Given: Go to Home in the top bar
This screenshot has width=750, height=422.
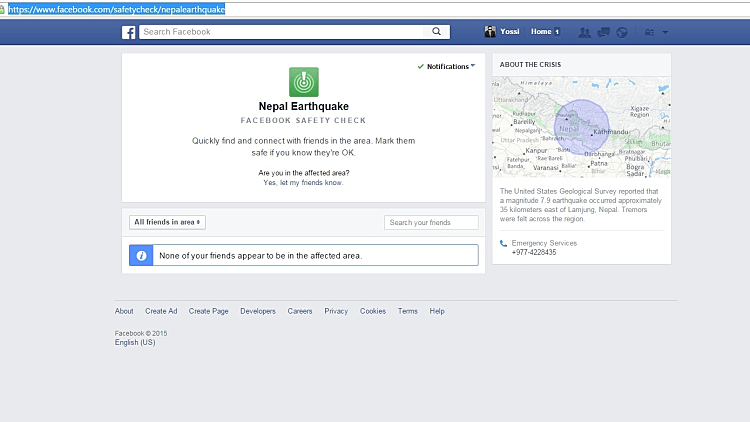Looking at the screenshot, I should [543, 32].
